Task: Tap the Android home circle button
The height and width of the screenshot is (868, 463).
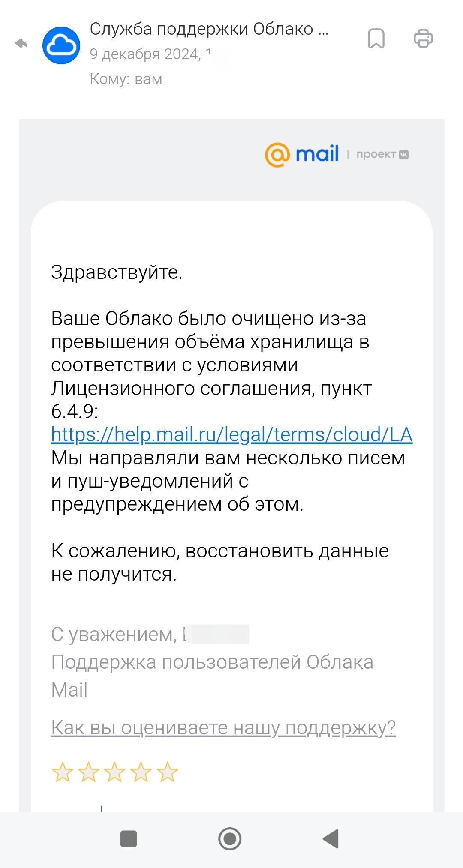Action: pos(230,839)
